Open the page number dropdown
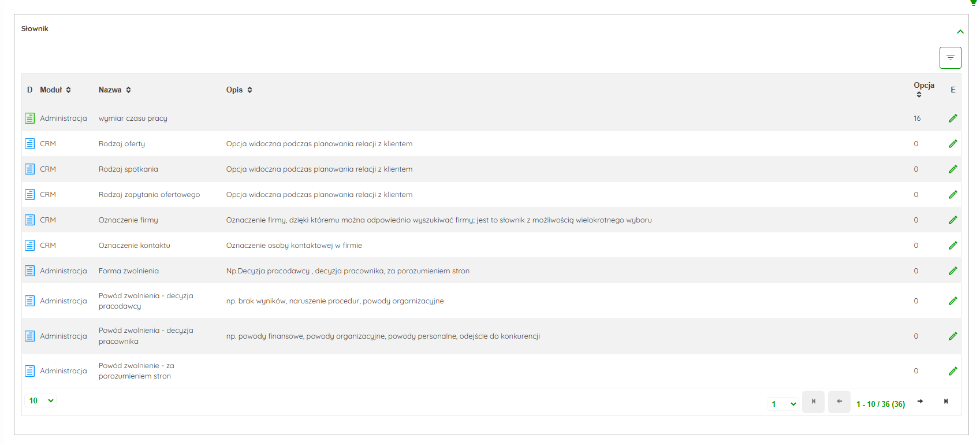The height and width of the screenshot is (445, 980). (784, 404)
